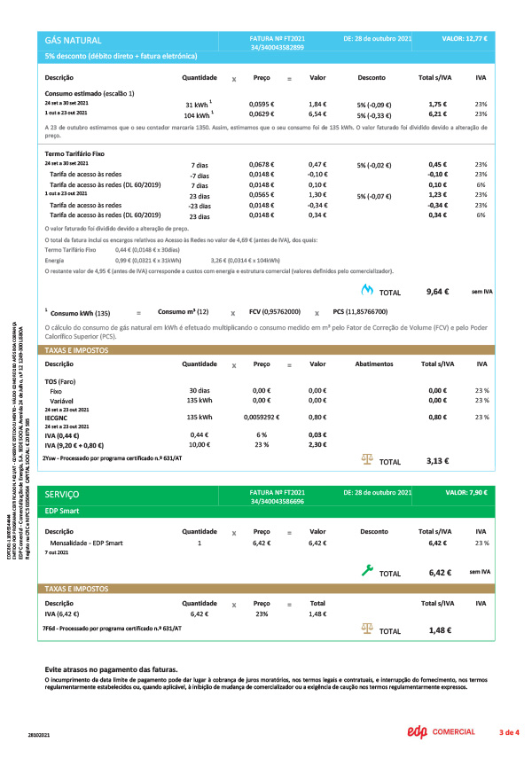This screenshot has width=532, height=774.
Task: Click 'VALOR: 7,90 €' in the service header
Action: click(x=465, y=493)
